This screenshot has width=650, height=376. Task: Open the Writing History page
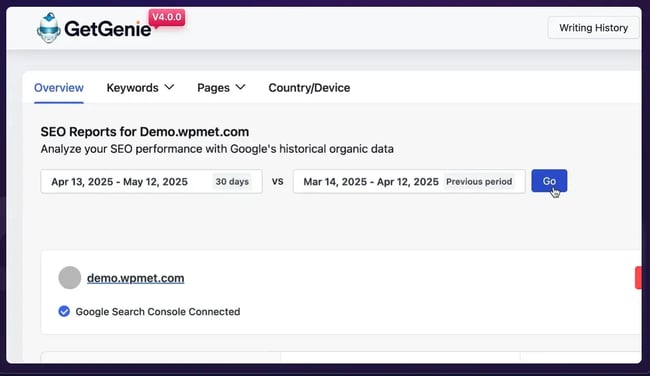593,28
